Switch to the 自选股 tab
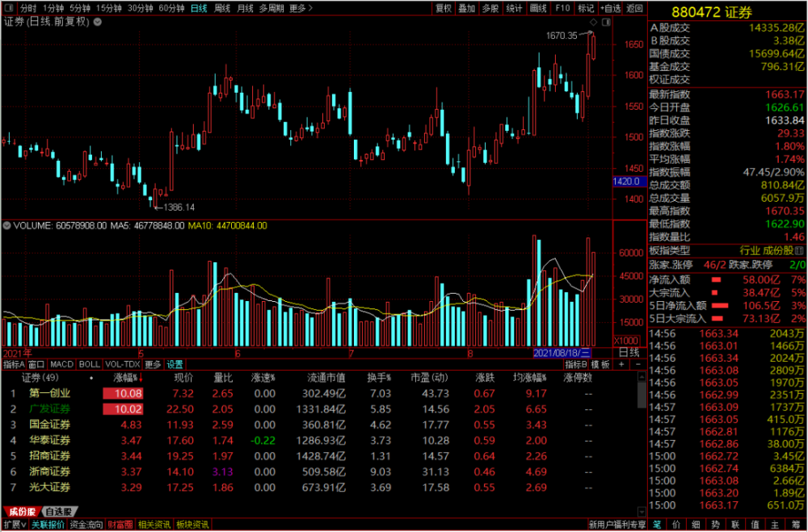Viewport: 808px width, 532px height. (58, 511)
